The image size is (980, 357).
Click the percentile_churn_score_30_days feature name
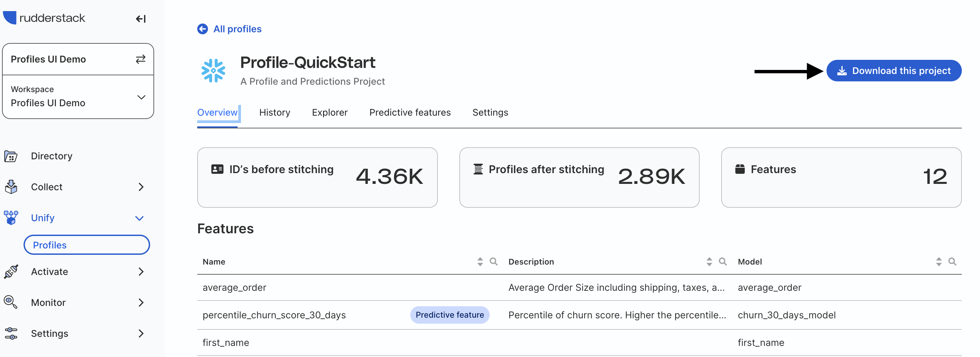coord(274,315)
